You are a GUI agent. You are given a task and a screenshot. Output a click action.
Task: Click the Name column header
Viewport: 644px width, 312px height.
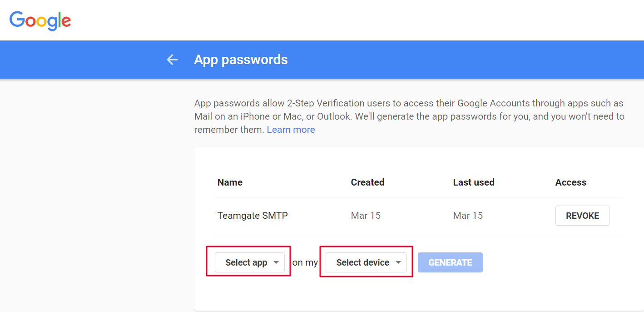click(230, 182)
